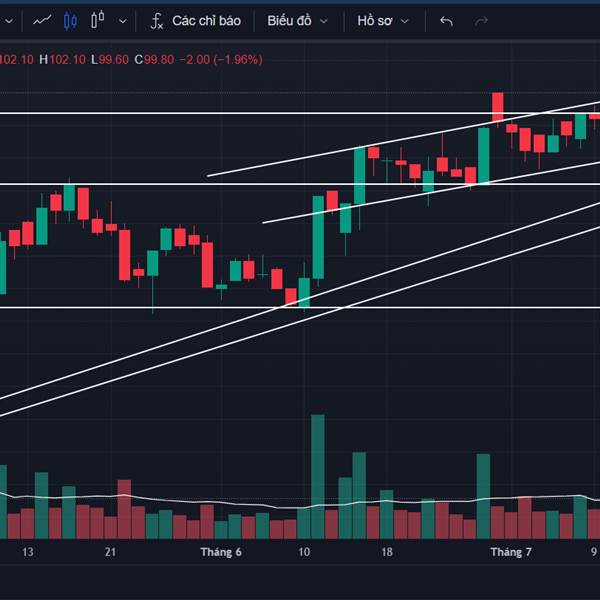Click the high value H102.10
600x600 pixels.
point(63,60)
